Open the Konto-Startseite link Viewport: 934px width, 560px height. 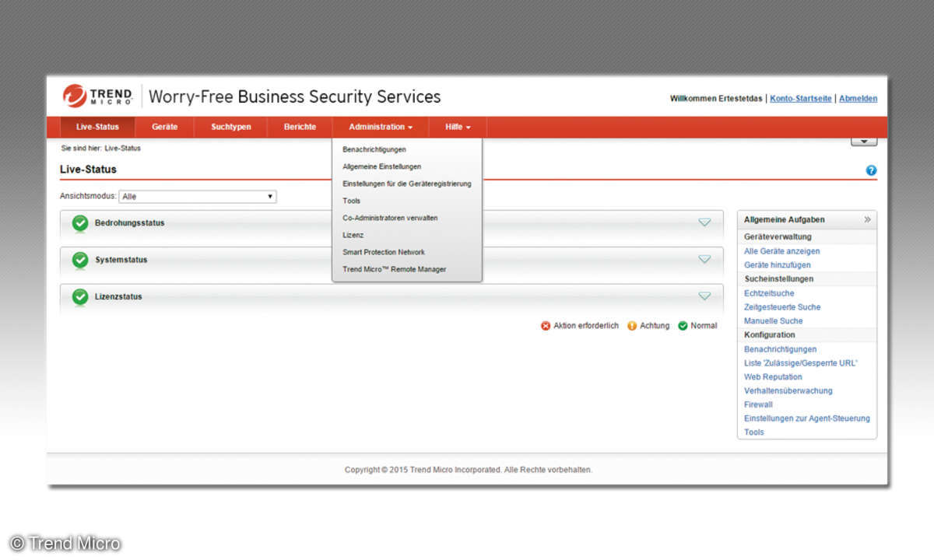click(801, 99)
